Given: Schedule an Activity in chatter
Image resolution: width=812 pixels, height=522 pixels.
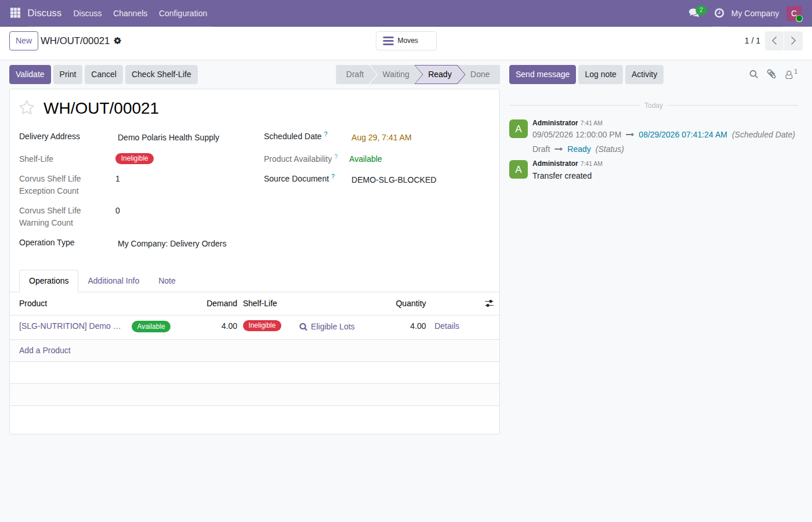Looking at the screenshot, I should (x=644, y=74).
